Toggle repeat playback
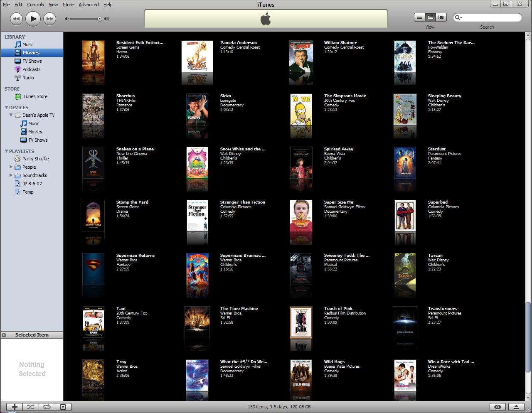532x413 pixels. click(47, 407)
